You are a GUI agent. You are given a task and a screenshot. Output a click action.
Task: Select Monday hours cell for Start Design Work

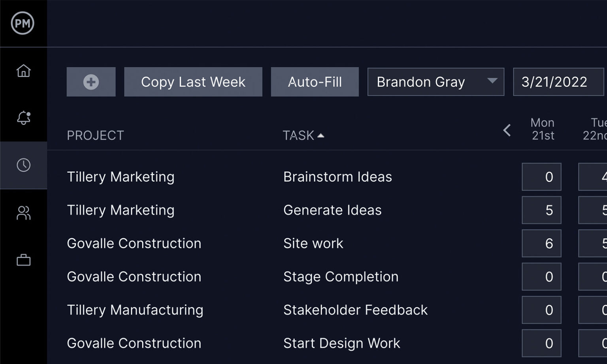tap(541, 343)
